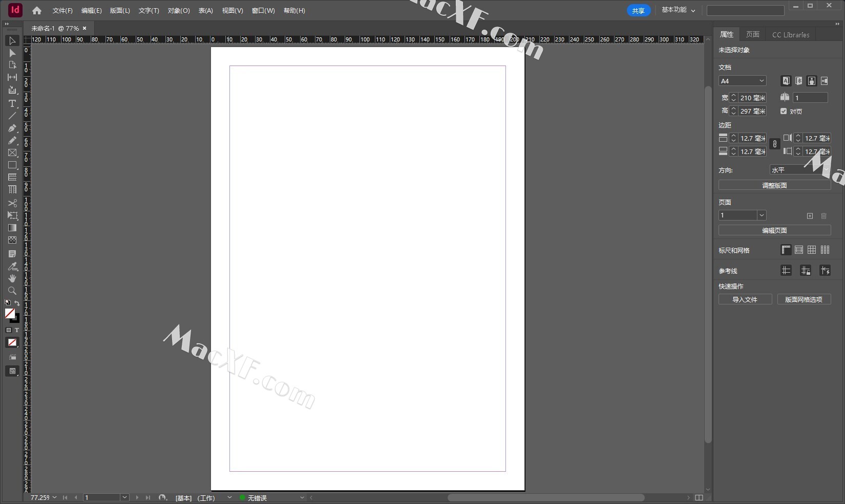
Task: Click the stroke color swatch
Action: (16, 319)
